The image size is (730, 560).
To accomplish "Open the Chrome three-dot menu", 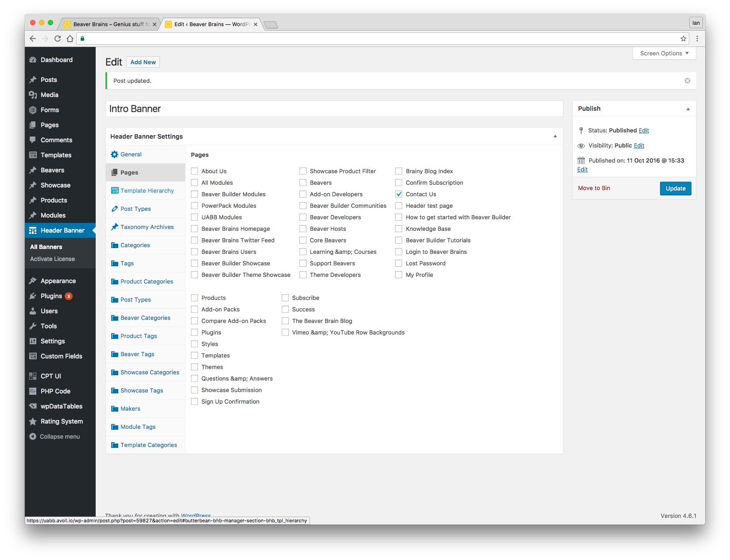I will coord(697,39).
